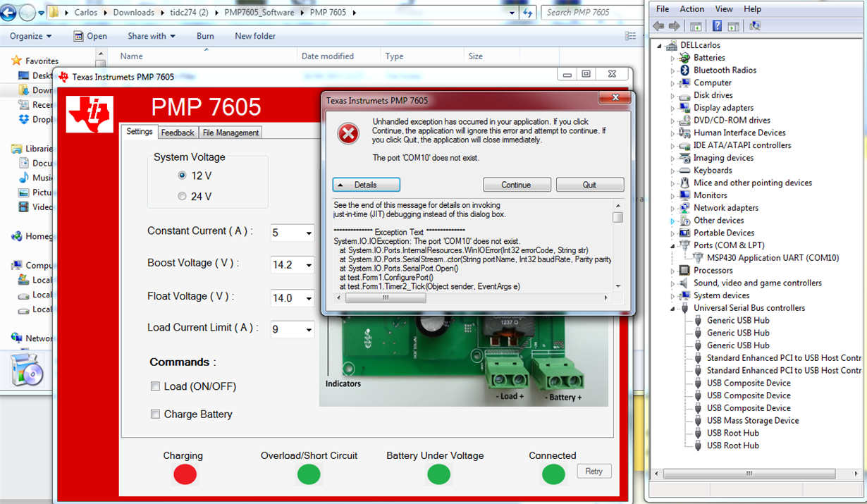Open Favorites star in Explorer sidebar

[17, 61]
